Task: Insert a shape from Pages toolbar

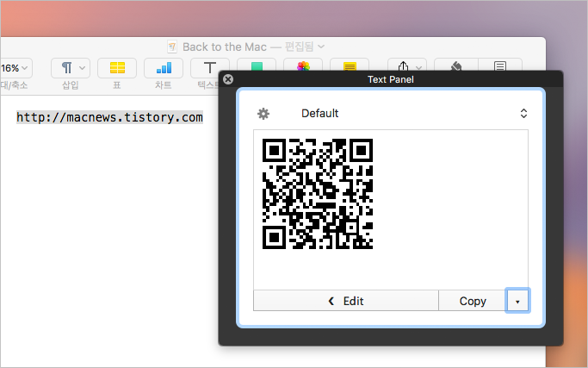Action: pyautogui.click(x=257, y=65)
